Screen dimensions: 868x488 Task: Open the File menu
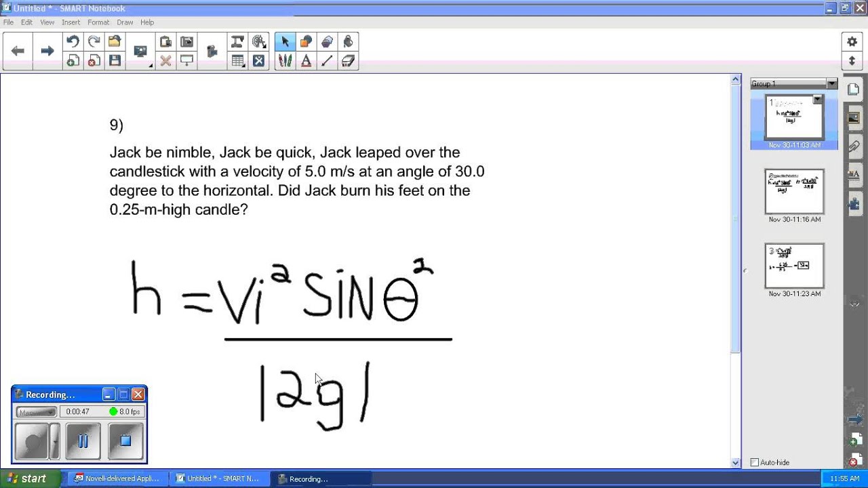click(8, 22)
